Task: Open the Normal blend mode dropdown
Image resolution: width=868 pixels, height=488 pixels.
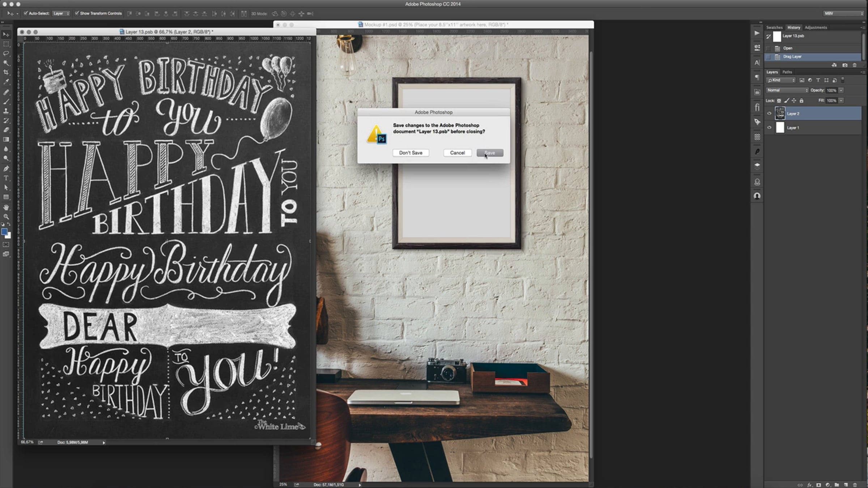Action: click(x=787, y=90)
